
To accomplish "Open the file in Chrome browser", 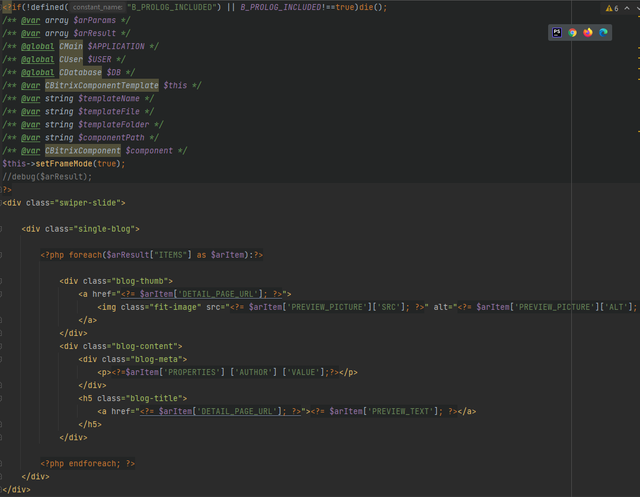I will (572, 33).
